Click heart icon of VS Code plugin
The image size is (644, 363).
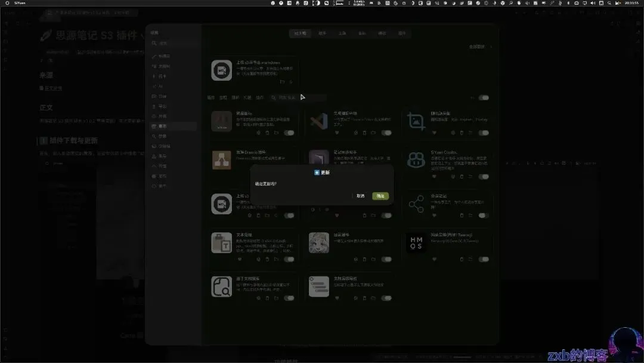coord(337,133)
